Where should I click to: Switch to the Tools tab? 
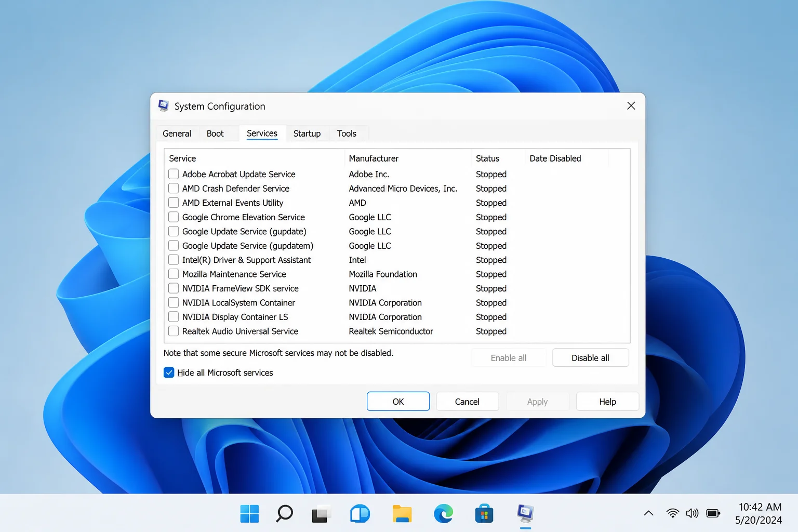pos(347,134)
